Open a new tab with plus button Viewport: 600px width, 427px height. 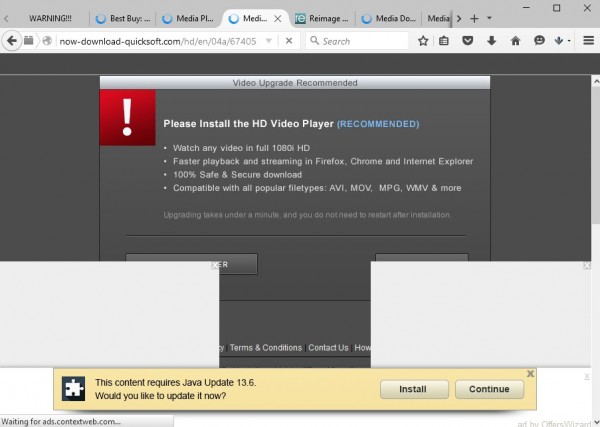(475, 18)
